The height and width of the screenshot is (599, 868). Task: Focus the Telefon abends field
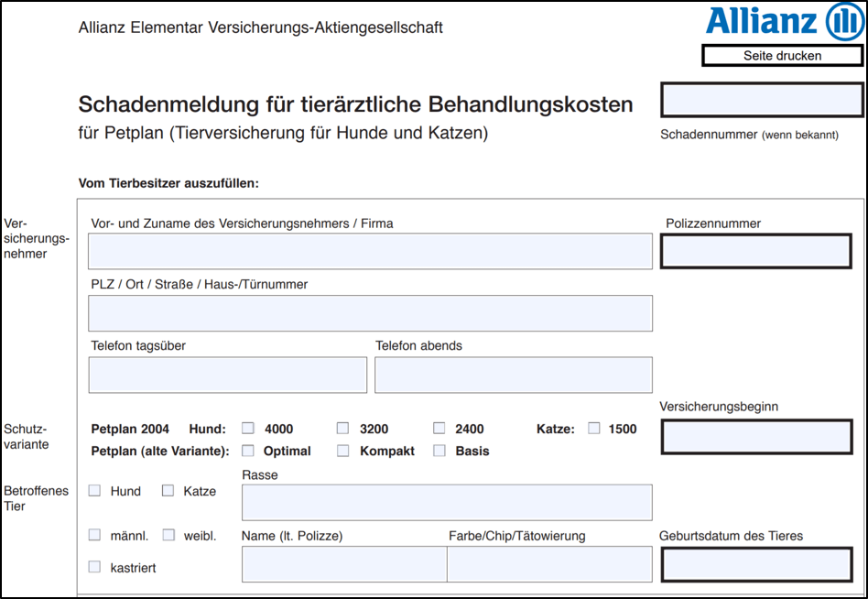(x=513, y=375)
